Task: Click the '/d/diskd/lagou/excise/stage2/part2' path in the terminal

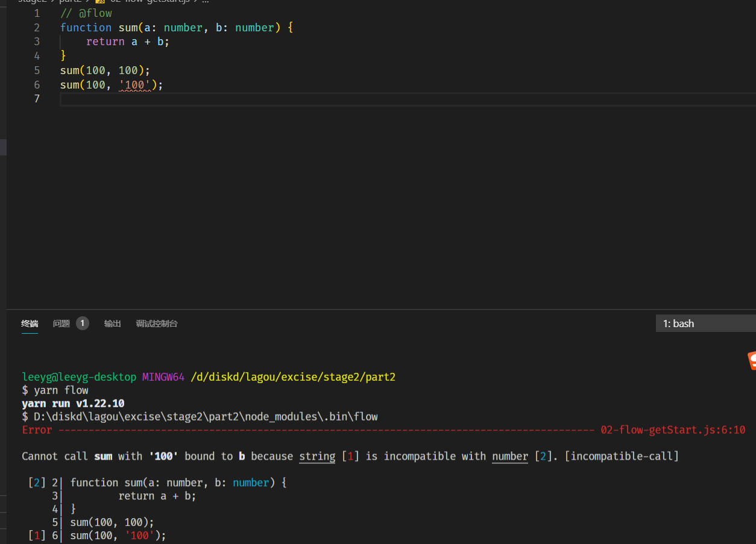Action: pyautogui.click(x=293, y=377)
